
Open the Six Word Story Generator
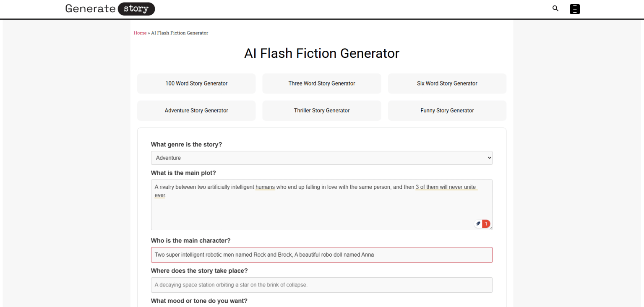(447, 83)
